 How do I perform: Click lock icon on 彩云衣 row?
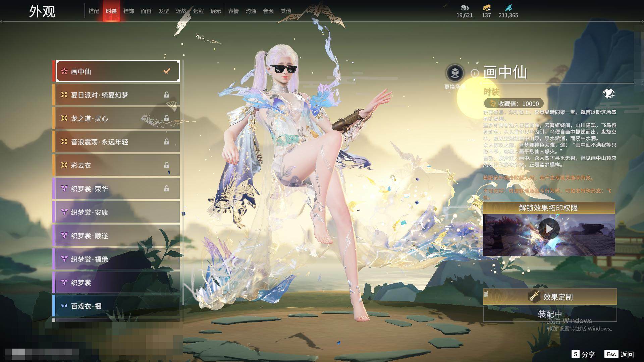[x=166, y=165]
